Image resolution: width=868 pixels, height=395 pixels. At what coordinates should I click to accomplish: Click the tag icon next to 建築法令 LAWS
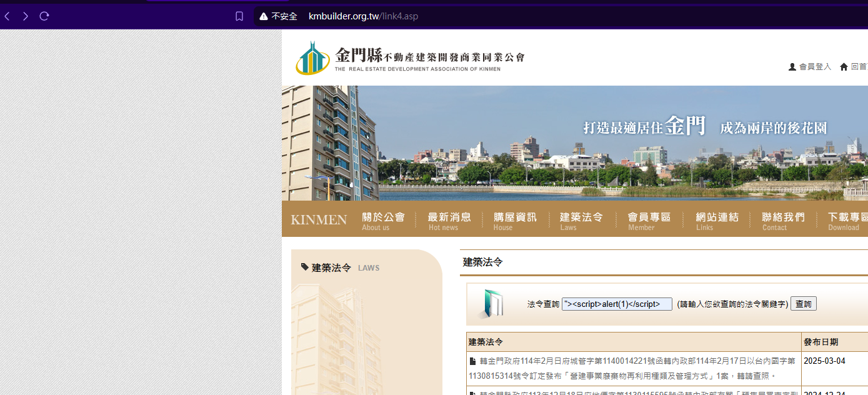click(x=304, y=267)
